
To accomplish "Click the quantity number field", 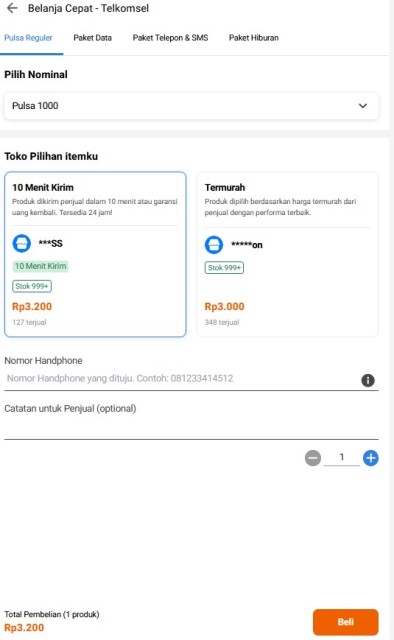I will pos(342,458).
